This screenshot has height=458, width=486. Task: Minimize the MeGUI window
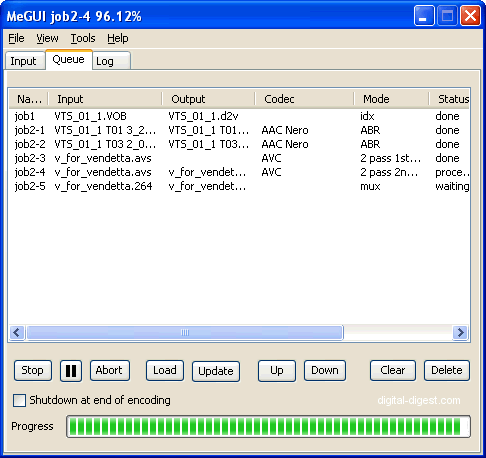[x=424, y=16]
